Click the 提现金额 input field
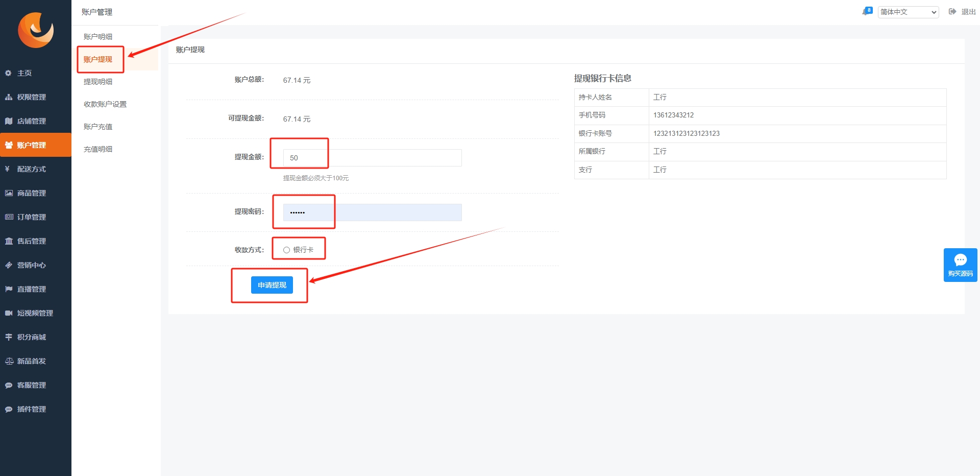 pyautogui.click(x=373, y=158)
